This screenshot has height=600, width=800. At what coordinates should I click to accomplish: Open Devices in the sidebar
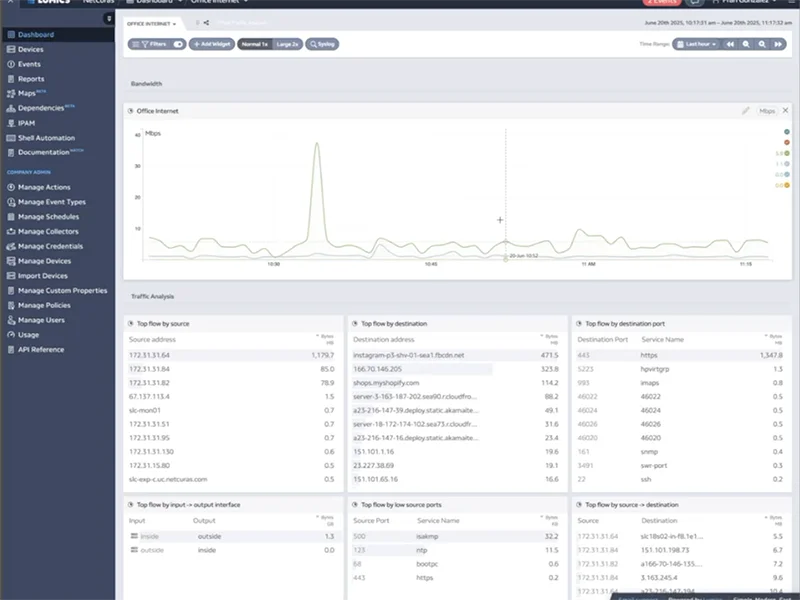coord(31,49)
